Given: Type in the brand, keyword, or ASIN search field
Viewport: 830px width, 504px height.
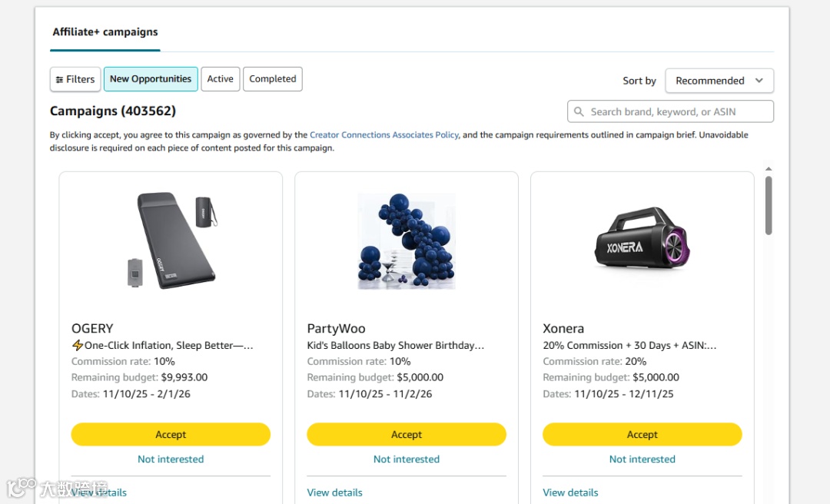Looking at the screenshot, I should click(x=676, y=112).
